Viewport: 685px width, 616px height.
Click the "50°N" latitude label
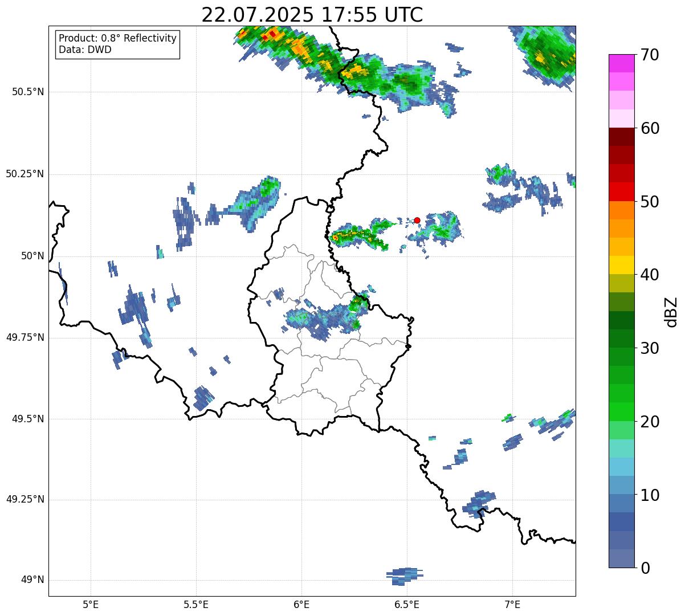(x=32, y=256)
